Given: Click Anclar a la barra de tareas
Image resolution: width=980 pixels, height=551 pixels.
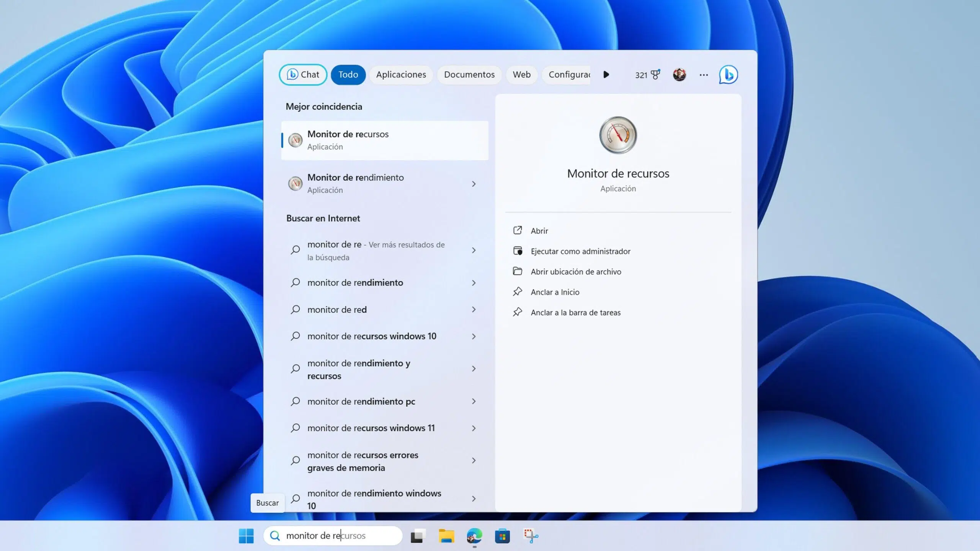Looking at the screenshot, I should 575,313.
